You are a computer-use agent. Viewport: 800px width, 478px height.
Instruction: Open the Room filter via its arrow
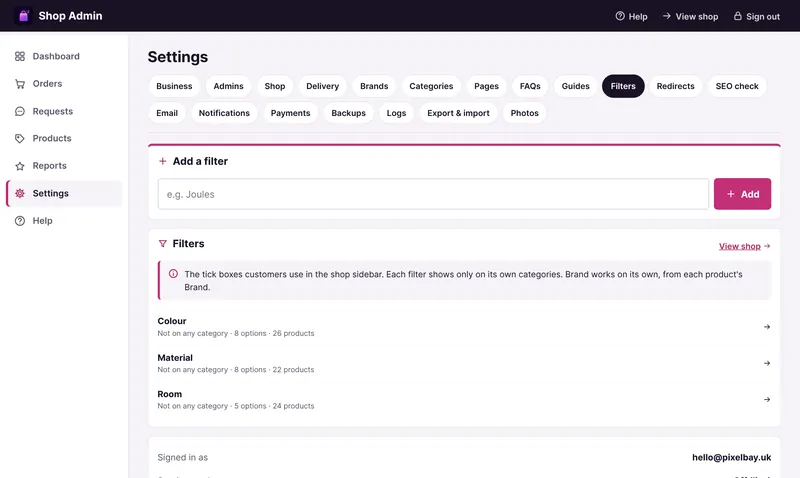coord(767,399)
